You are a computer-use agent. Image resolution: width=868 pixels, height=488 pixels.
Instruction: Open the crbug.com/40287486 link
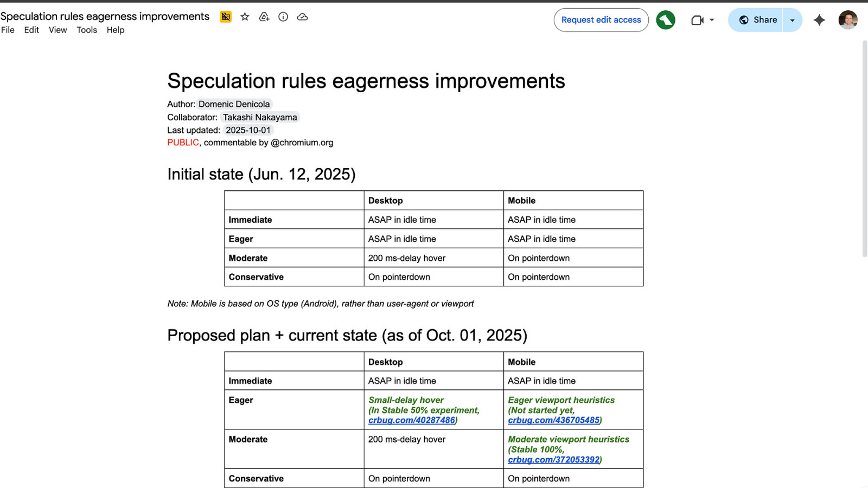[x=412, y=420]
